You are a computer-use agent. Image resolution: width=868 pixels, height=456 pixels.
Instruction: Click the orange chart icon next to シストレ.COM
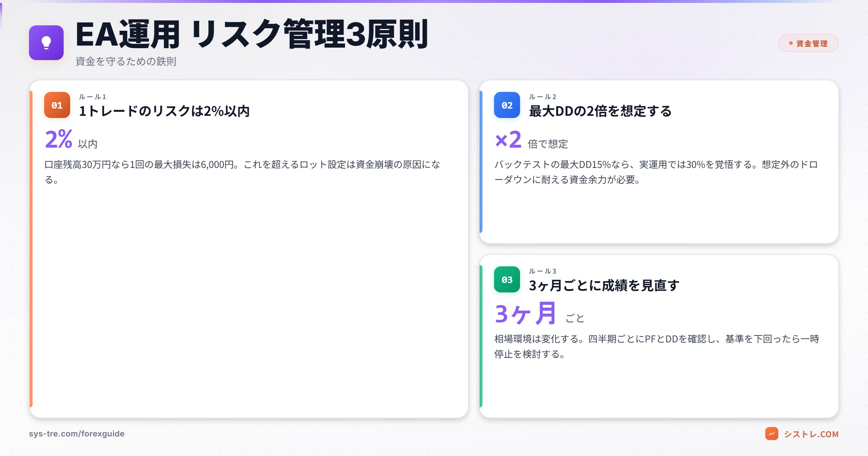pyautogui.click(x=771, y=434)
